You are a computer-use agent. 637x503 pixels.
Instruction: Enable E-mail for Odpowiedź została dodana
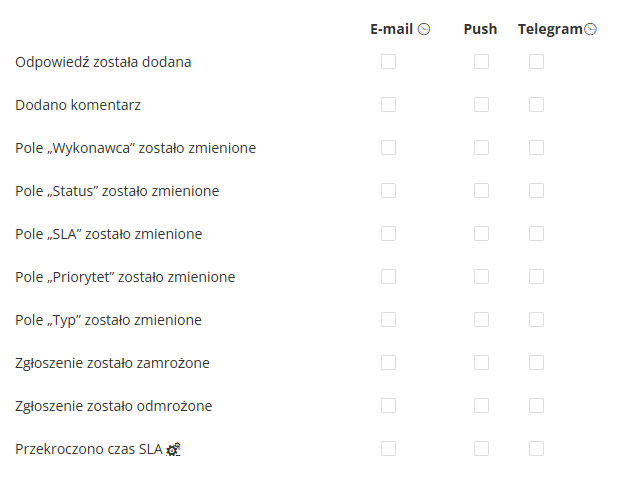388,62
